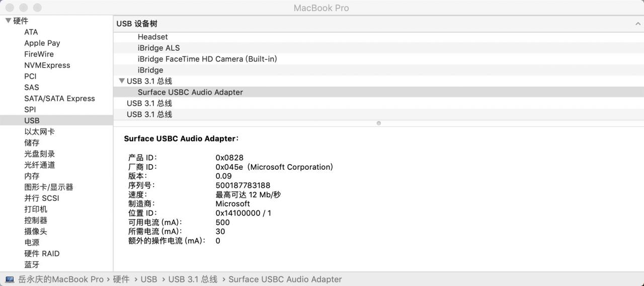
Task: Click the green zoom window button
Action: coord(37,8)
